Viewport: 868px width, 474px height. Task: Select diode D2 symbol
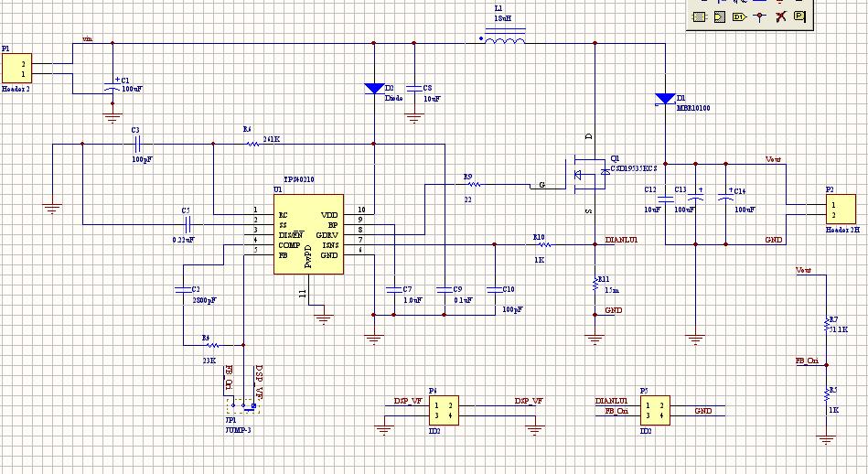click(374, 88)
